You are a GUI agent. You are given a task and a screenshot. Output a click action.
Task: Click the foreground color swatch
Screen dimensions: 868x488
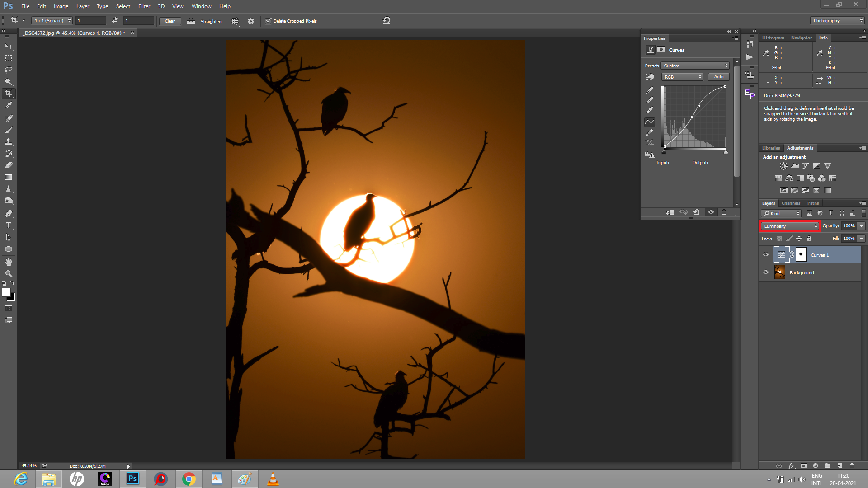coord(6,292)
